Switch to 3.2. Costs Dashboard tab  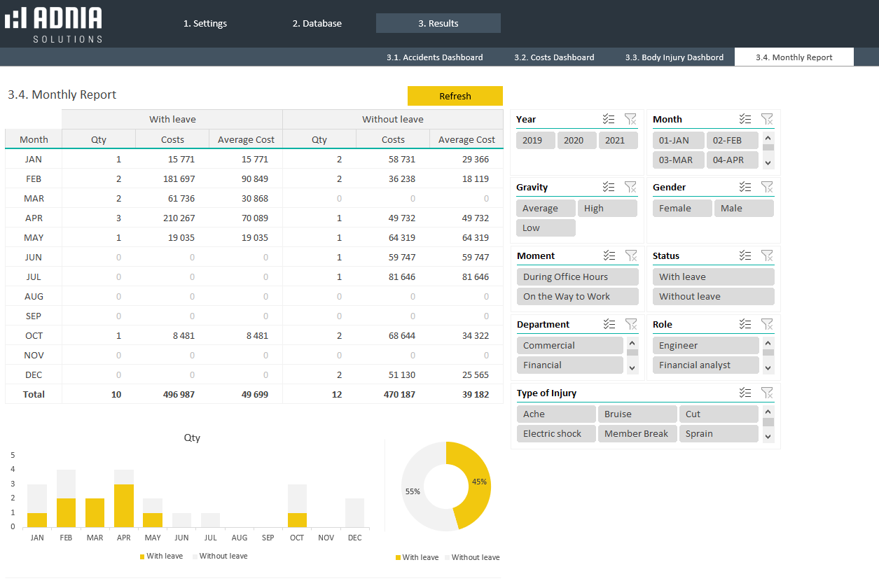553,57
